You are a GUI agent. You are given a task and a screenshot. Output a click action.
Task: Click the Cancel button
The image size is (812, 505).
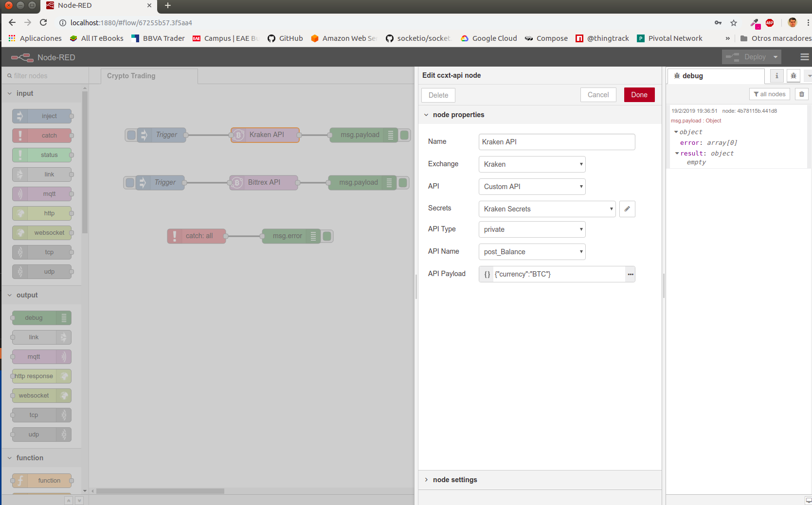click(x=598, y=95)
